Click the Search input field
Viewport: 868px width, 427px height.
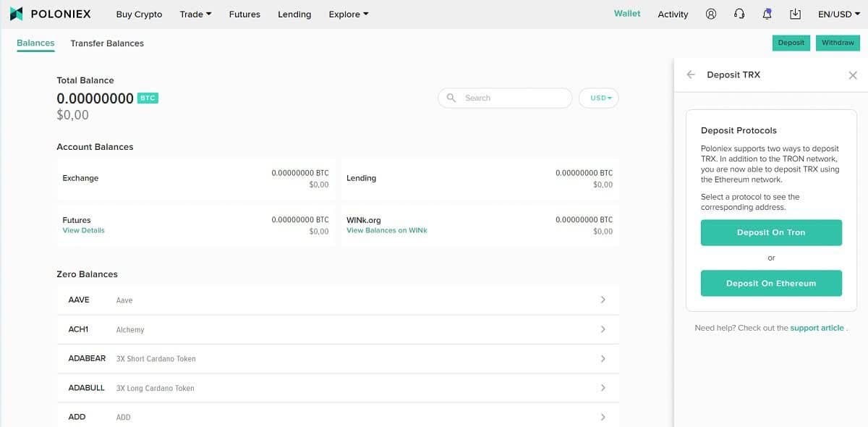click(505, 98)
